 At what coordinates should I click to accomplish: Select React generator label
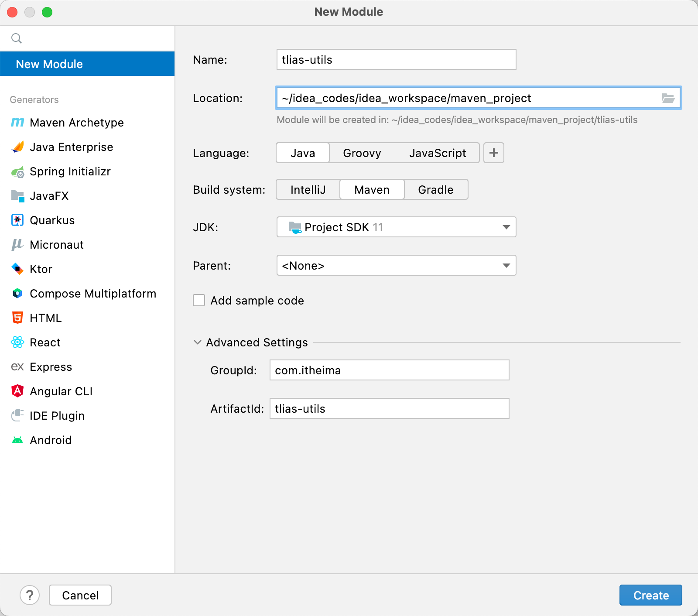pyautogui.click(x=45, y=342)
